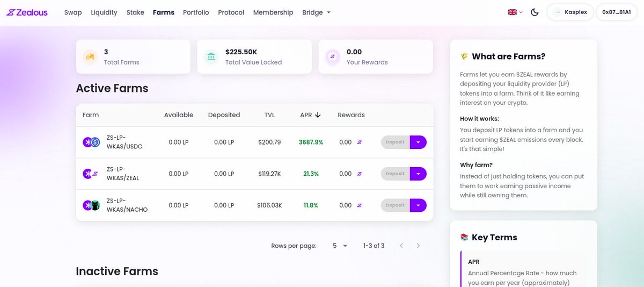Click the Total Farms tractor icon
Image resolution: width=644 pixels, height=287 pixels.
pyautogui.click(x=90, y=57)
